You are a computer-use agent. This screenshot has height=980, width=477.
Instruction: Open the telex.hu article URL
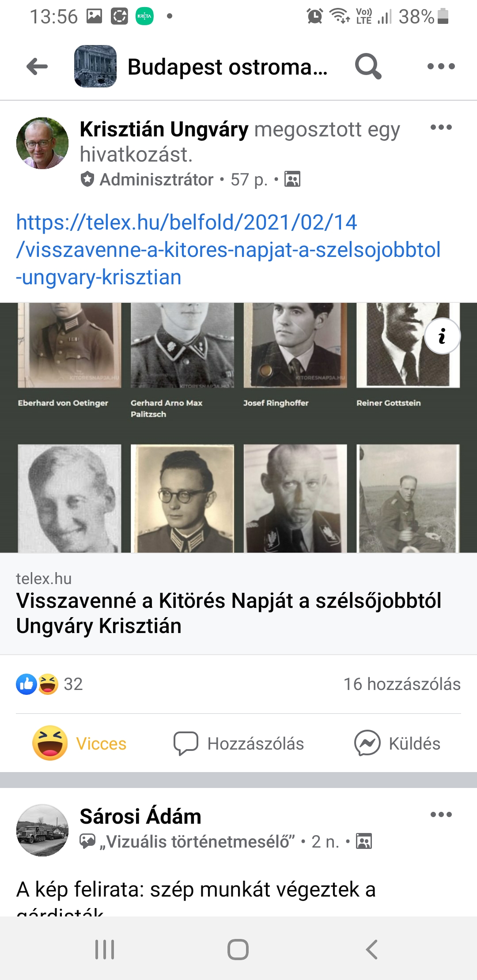[228, 250]
